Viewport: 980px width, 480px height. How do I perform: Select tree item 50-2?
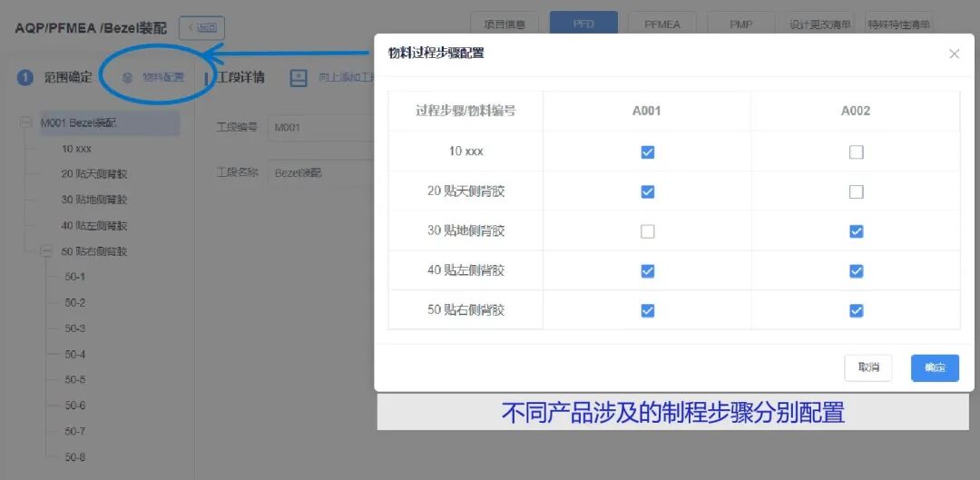[x=75, y=302]
